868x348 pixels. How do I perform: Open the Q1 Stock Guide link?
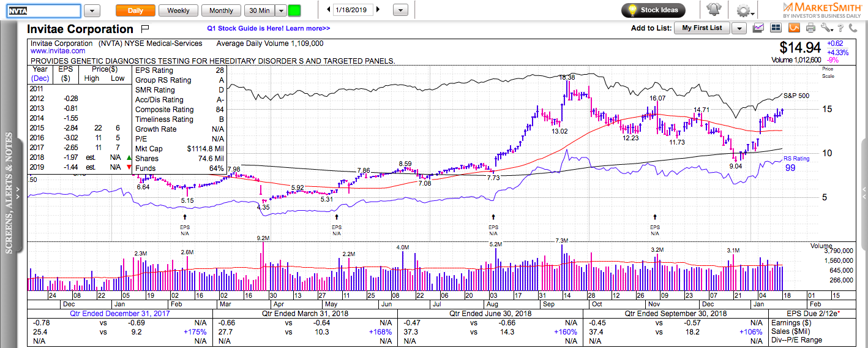[x=269, y=28]
